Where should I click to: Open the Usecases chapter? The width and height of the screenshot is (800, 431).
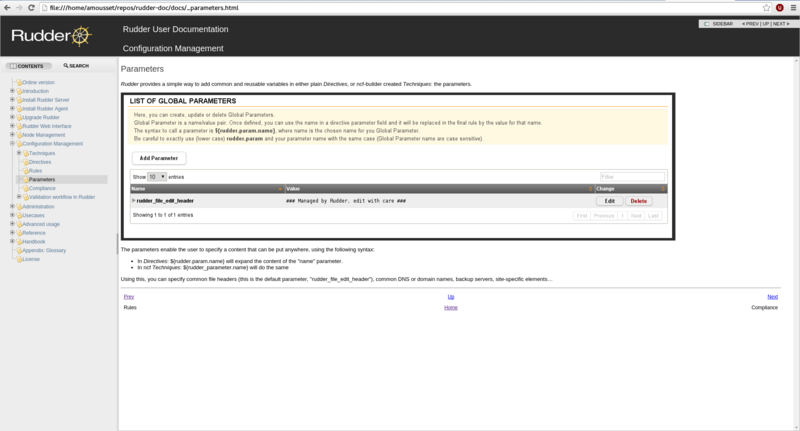33,215
